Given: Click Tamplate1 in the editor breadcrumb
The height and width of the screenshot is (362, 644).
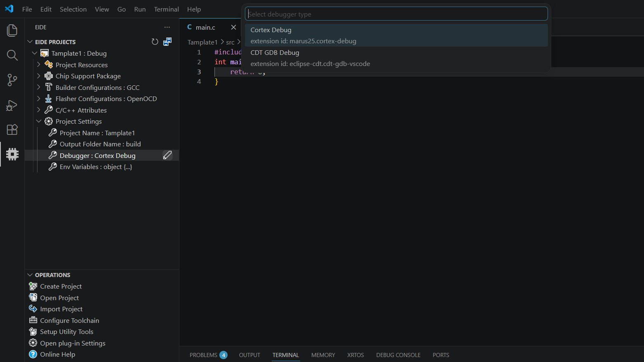Looking at the screenshot, I should [x=202, y=42].
